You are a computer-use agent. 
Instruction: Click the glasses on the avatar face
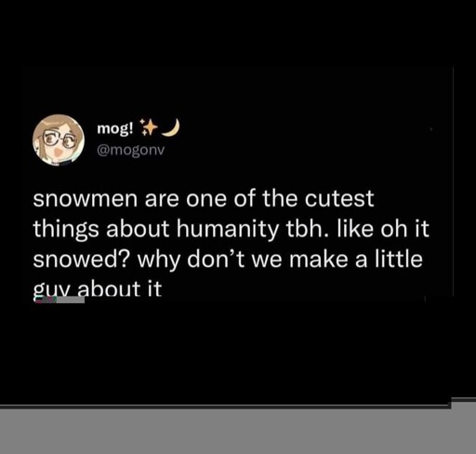pyautogui.click(x=59, y=140)
